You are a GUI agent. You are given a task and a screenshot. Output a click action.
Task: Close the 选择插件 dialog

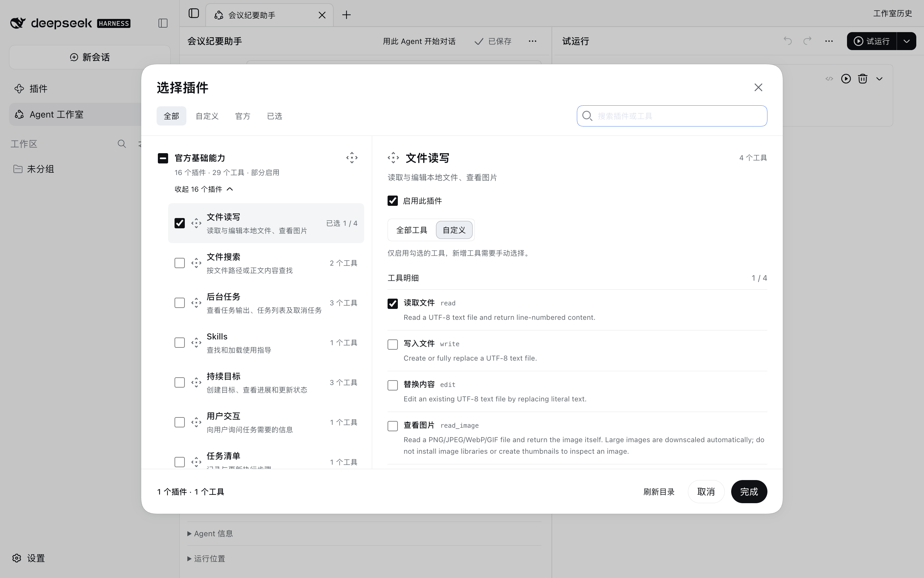[758, 88]
